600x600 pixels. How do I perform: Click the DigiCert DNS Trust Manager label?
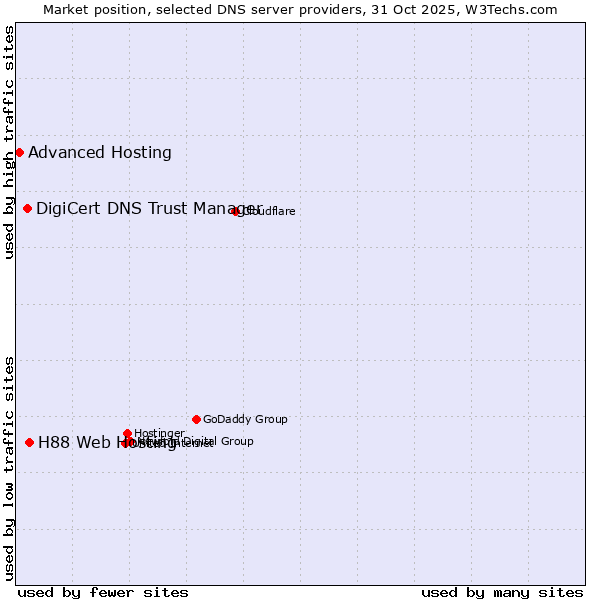point(148,208)
